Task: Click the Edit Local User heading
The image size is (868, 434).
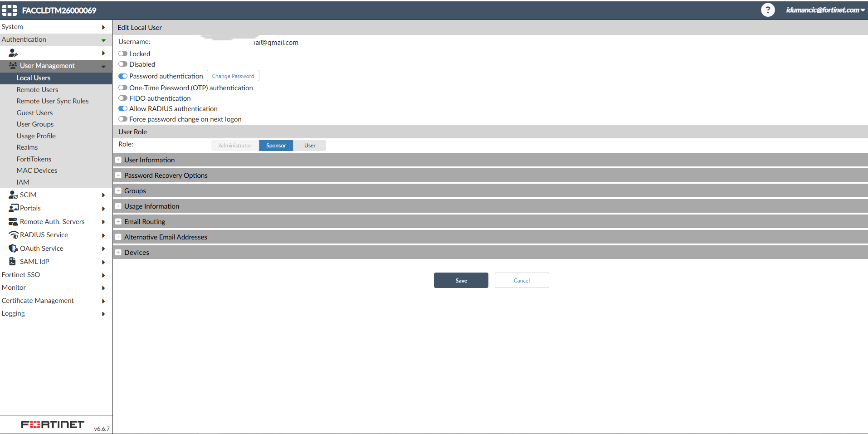Action: 140,28
